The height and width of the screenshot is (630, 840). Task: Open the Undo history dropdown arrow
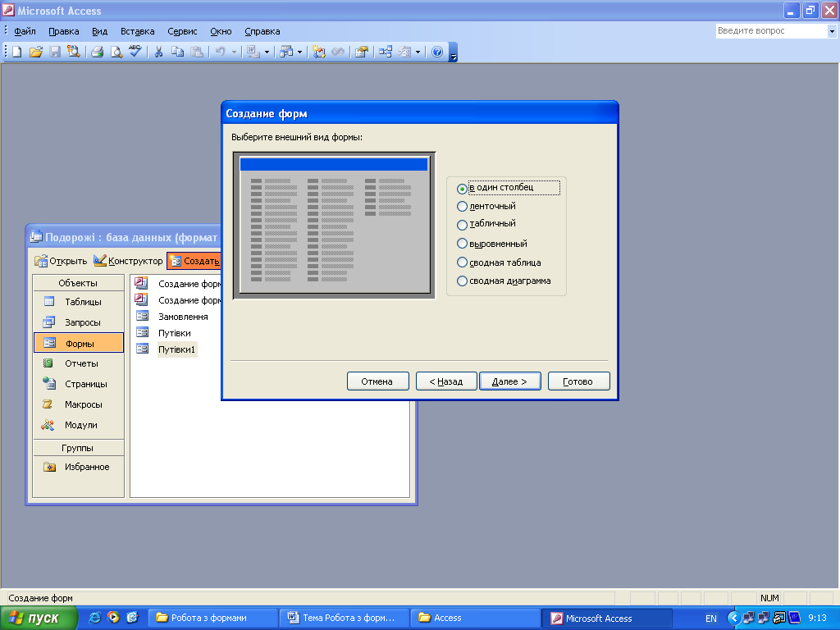[234, 52]
